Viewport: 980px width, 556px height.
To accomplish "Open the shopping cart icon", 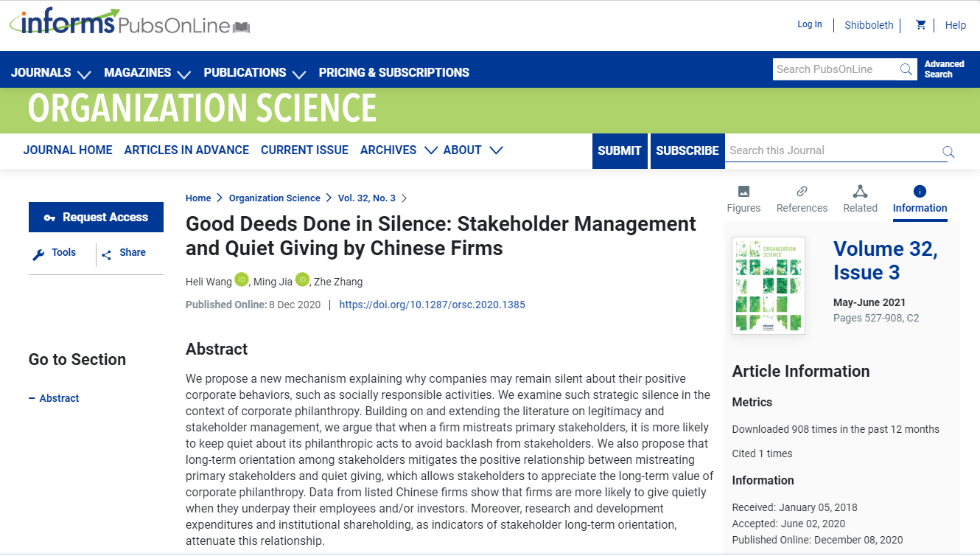I will pos(920,24).
